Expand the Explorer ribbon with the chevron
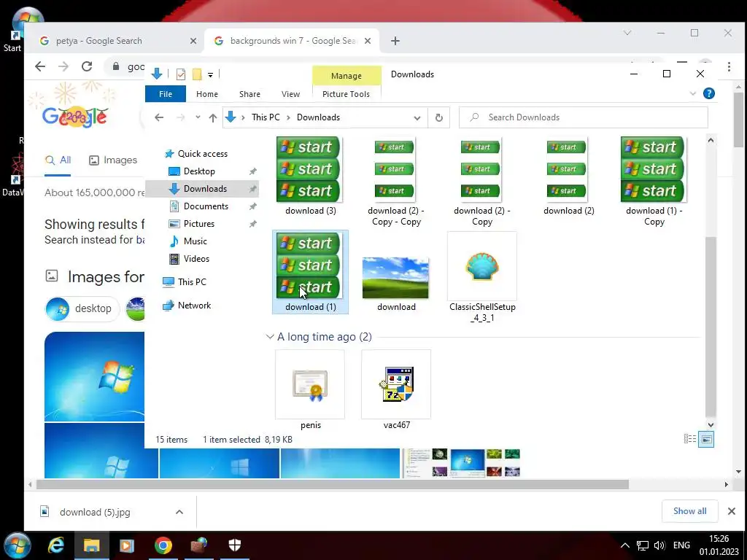This screenshot has height=560, width=747. (693, 93)
